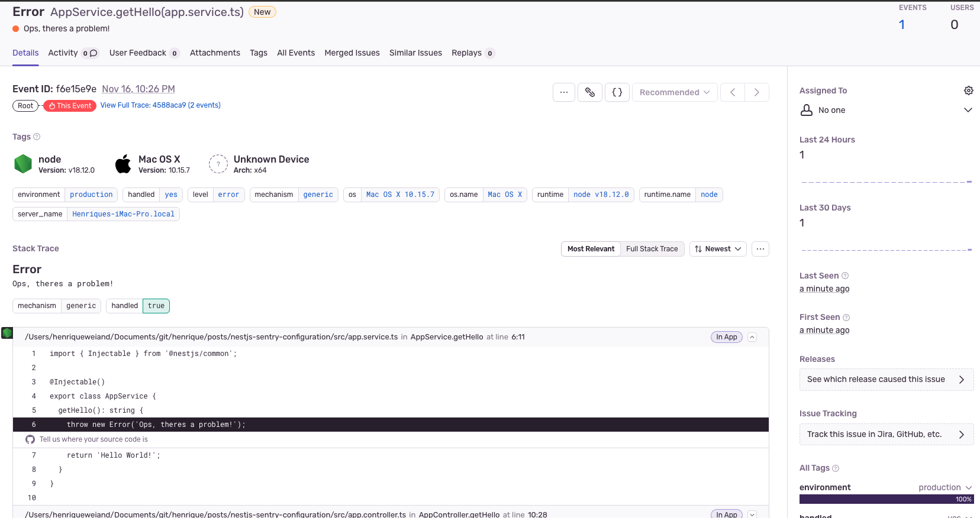Click the highlighted throw new Error line

point(391,425)
